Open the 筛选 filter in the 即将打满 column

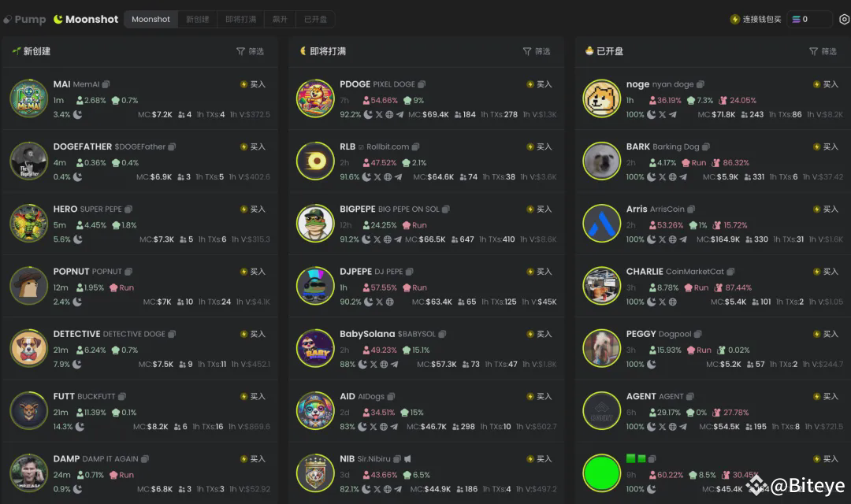click(x=537, y=51)
